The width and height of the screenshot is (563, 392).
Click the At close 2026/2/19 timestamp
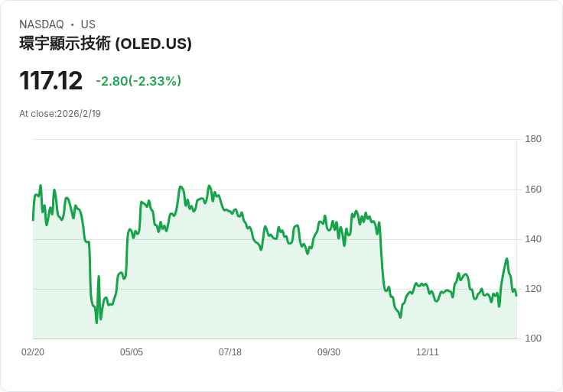coord(60,114)
